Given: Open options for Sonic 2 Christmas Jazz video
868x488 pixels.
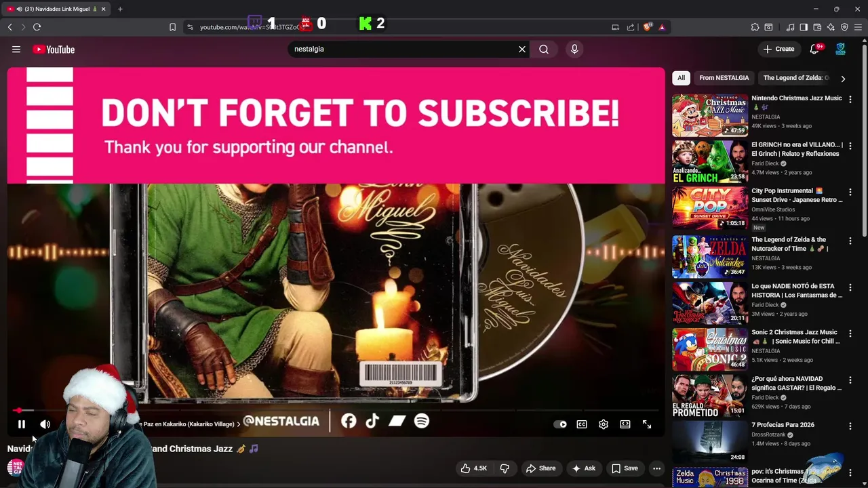Looking at the screenshot, I should tap(850, 333).
